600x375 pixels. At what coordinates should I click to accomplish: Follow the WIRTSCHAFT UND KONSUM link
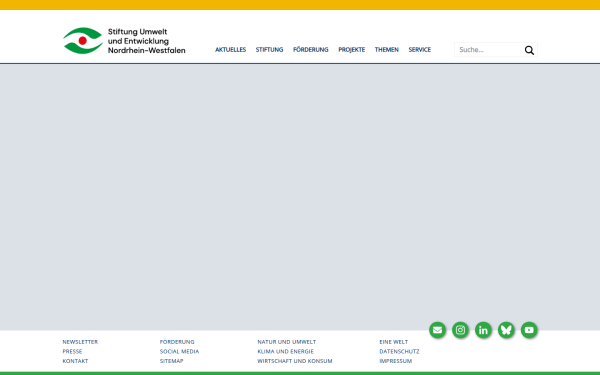pyautogui.click(x=295, y=361)
